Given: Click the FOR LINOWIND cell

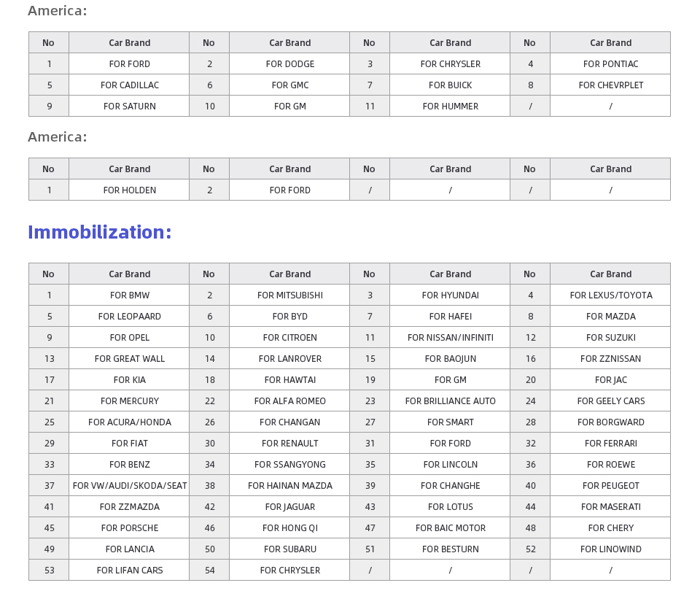Looking at the screenshot, I should pyautogui.click(x=610, y=549).
